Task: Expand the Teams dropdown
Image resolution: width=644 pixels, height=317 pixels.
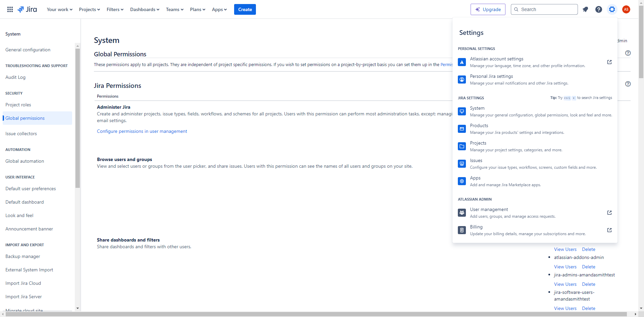Action: (x=175, y=9)
